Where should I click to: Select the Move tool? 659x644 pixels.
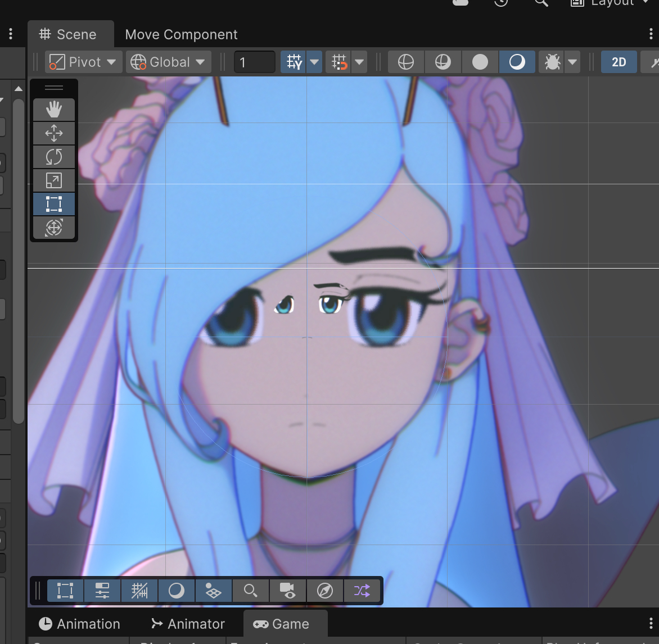54,133
